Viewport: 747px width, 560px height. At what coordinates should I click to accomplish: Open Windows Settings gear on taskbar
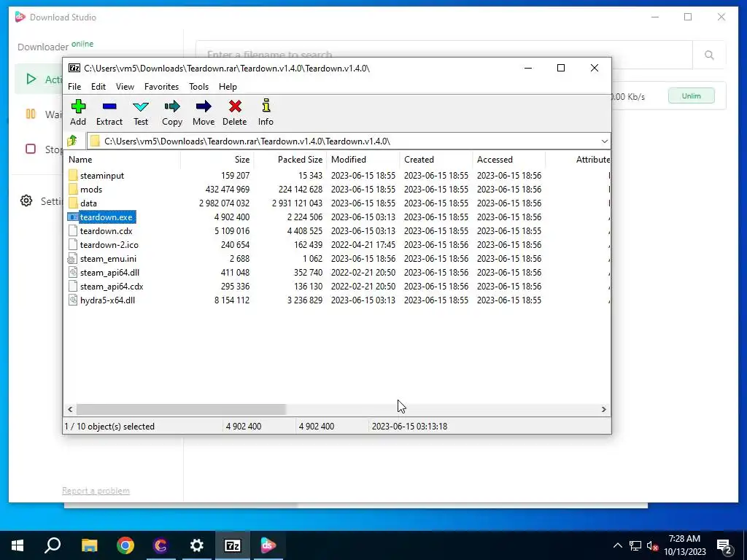[x=196, y=545]
